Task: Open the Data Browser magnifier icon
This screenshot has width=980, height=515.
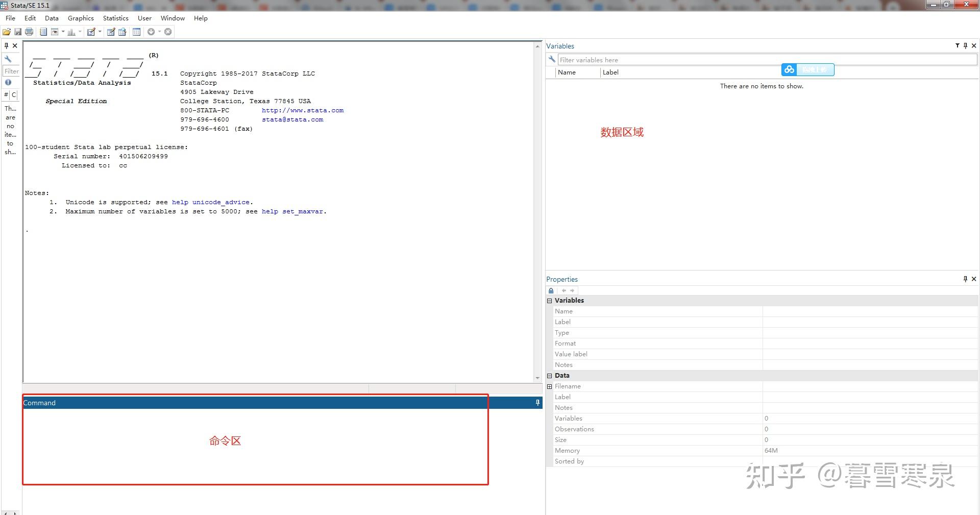Action: 122,32
